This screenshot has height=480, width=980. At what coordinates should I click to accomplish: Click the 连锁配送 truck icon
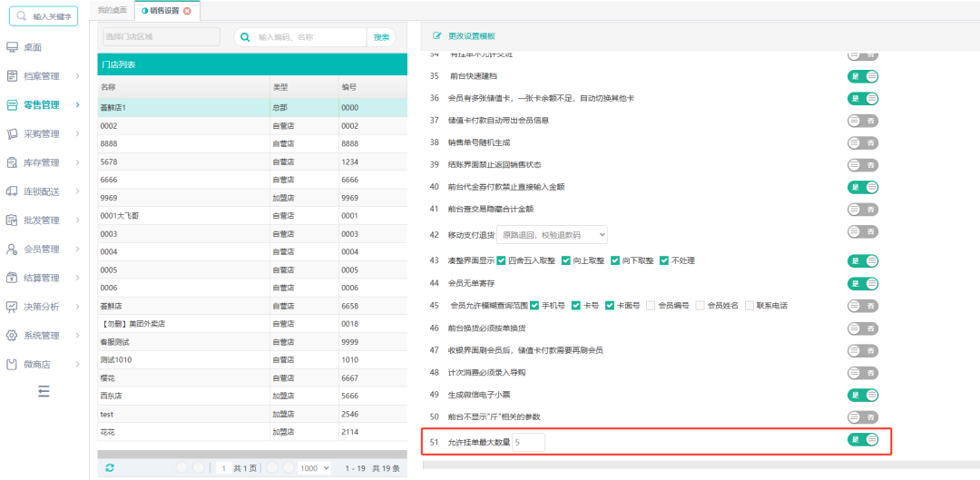pos(12,191)
